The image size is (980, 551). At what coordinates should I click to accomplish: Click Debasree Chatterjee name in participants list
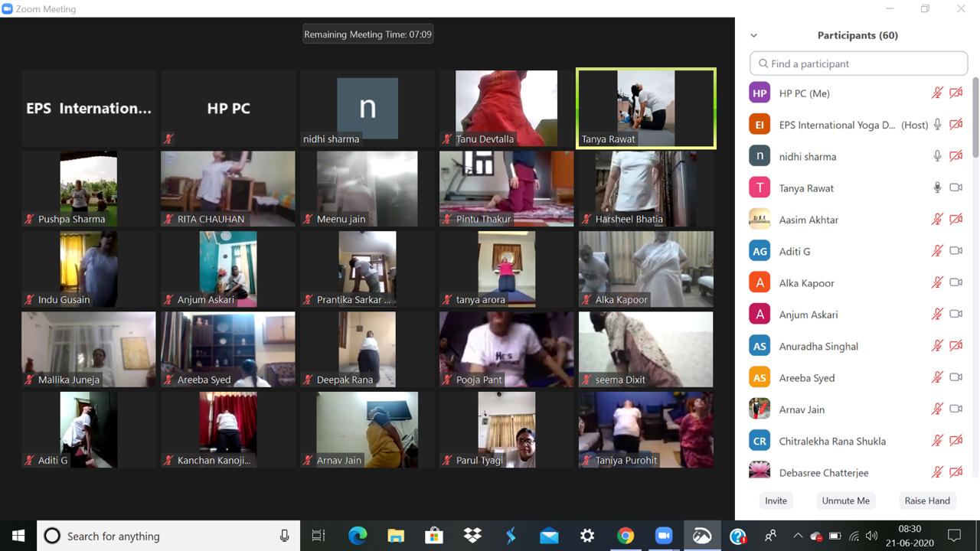[x=823, y=472]
